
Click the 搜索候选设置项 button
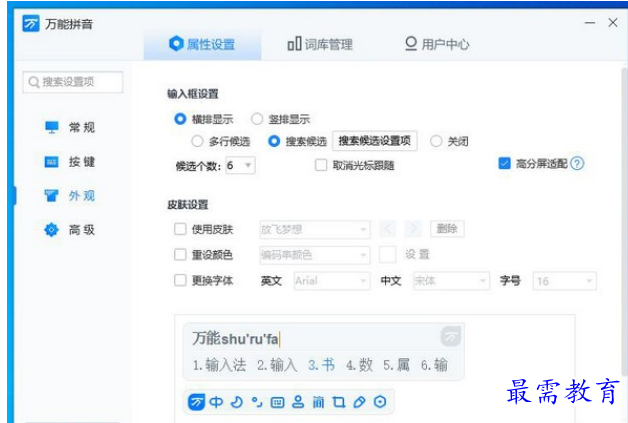coord(375,141)
